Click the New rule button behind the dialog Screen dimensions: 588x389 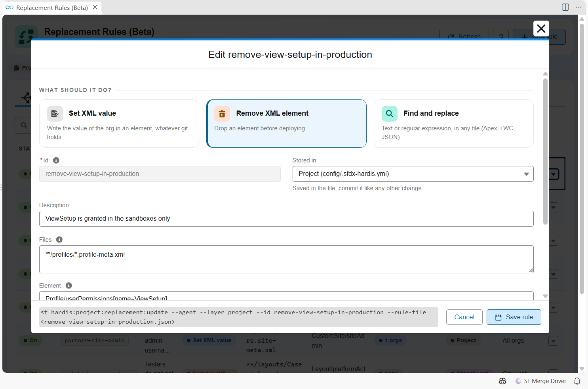click(539, 37)
